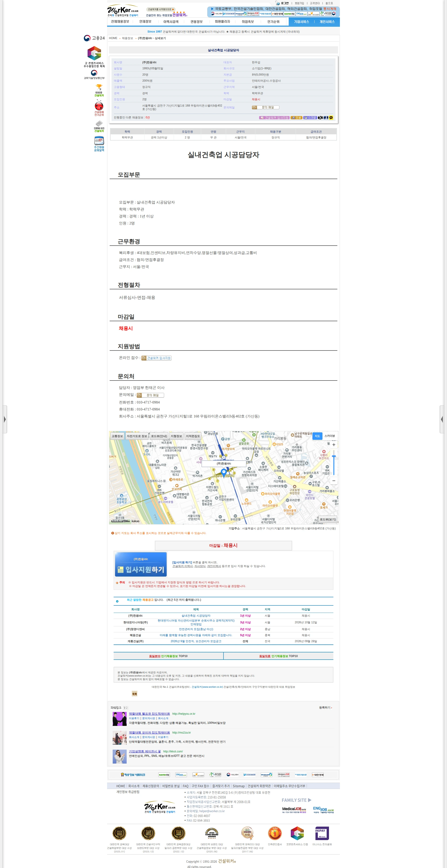Screen dimensions: 447x868
Task: Click the big blue 입사지원하기 button
Action: [141, 564]
